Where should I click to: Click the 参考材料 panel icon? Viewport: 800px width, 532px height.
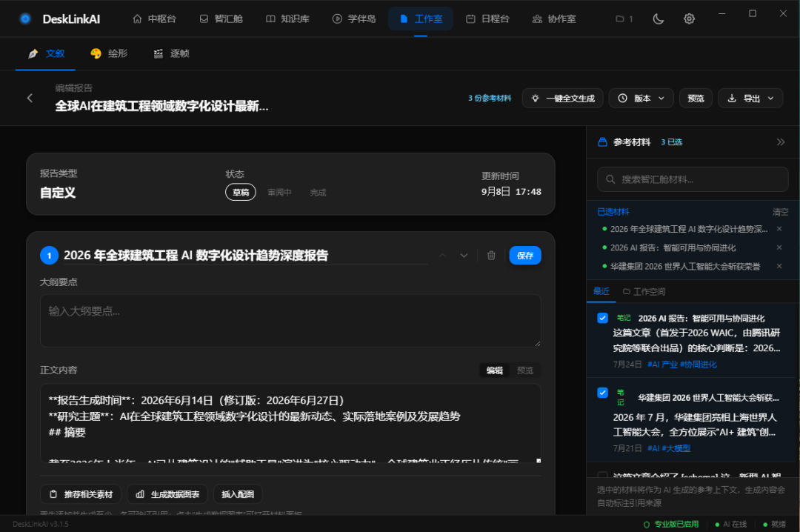602,142
